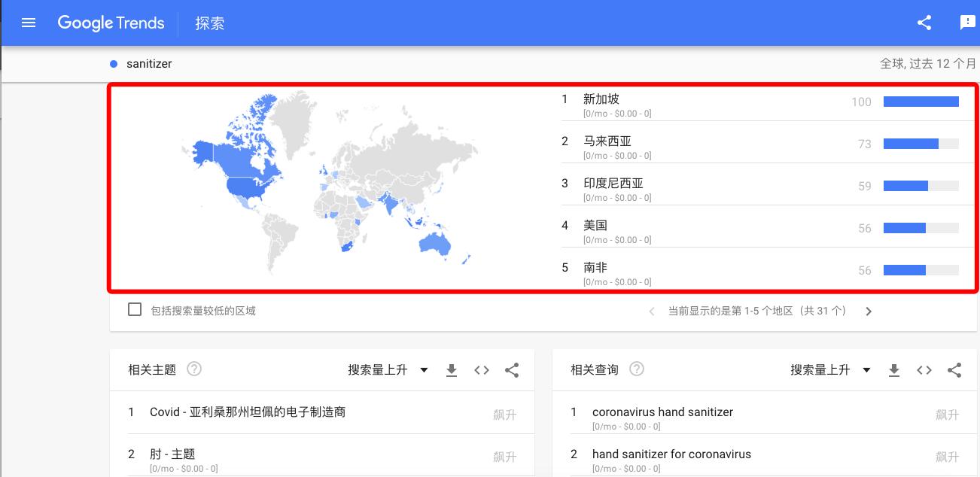This screenshot has width=980, height=477.
Task: Show the next page of regions
Action: pos(869,311)
